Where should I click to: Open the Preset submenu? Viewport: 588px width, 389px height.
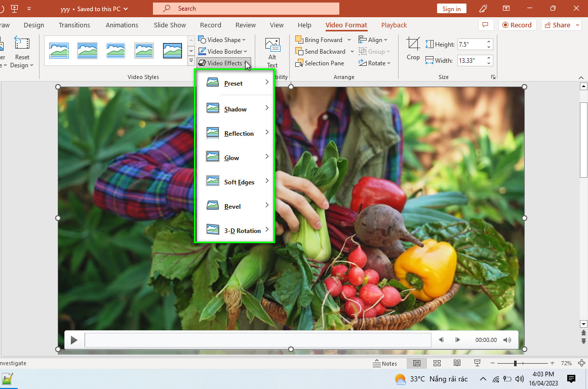235,83
